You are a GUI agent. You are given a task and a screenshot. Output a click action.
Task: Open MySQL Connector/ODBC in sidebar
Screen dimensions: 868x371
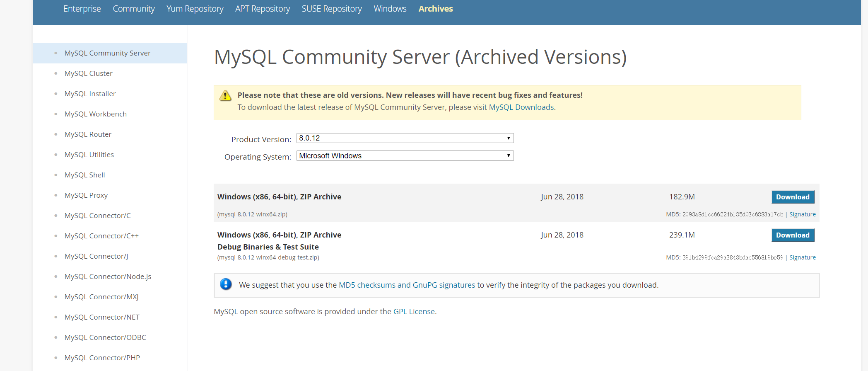point(105,337)
